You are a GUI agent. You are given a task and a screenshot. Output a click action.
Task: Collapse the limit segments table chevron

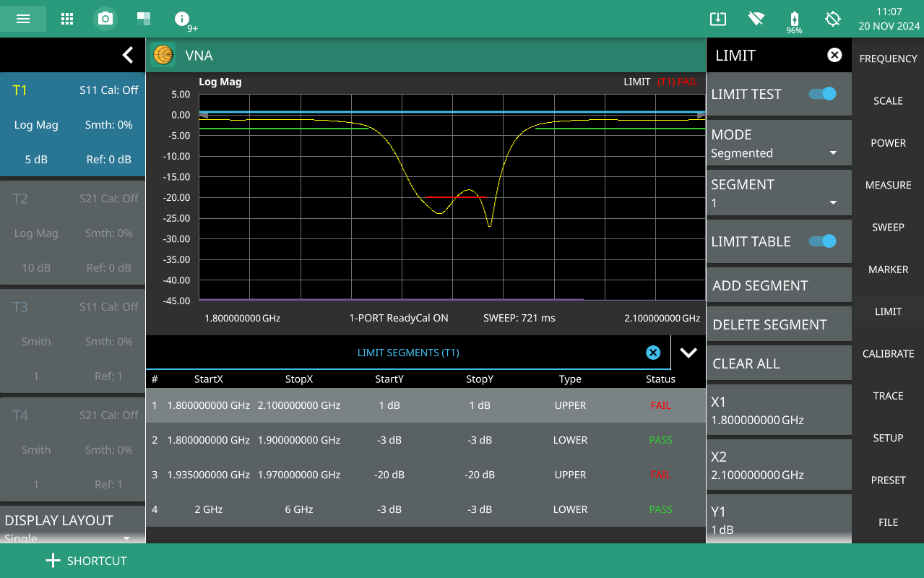[688, 353]
